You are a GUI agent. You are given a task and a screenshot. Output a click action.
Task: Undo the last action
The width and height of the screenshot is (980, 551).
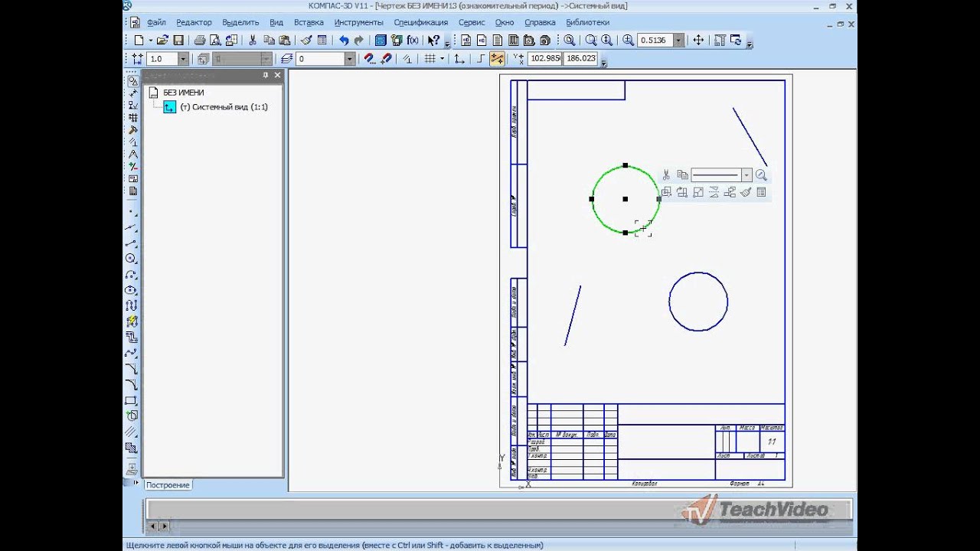pos(343,41)
